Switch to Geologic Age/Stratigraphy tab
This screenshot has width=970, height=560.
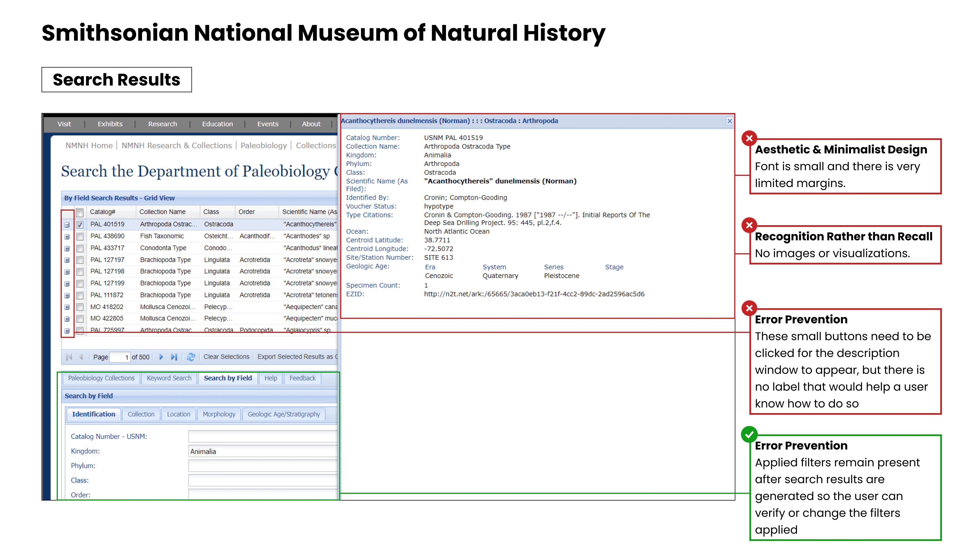click(x=284, y=414)
